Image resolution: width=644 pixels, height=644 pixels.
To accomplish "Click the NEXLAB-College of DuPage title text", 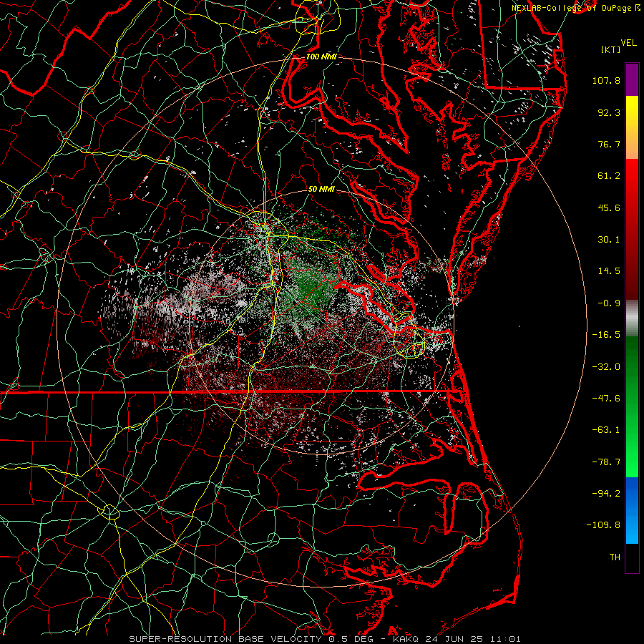I will click(x=573, y=8).
